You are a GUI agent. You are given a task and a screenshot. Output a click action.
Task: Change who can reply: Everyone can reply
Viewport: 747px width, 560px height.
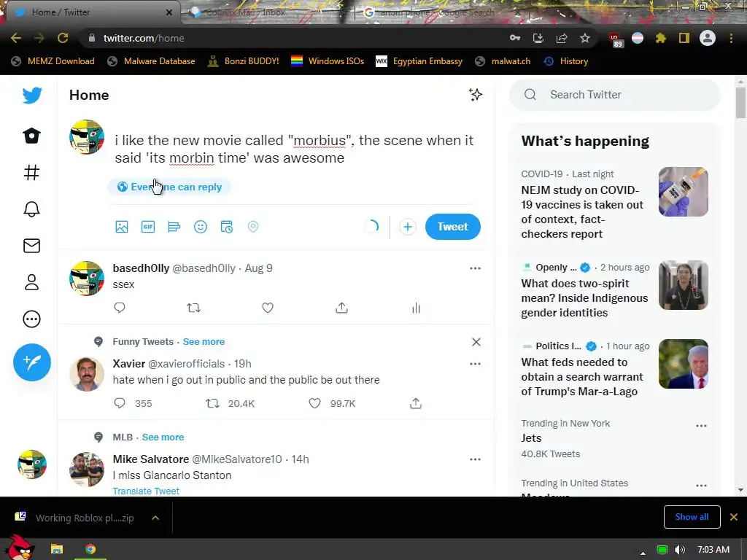tap(169, 187)
